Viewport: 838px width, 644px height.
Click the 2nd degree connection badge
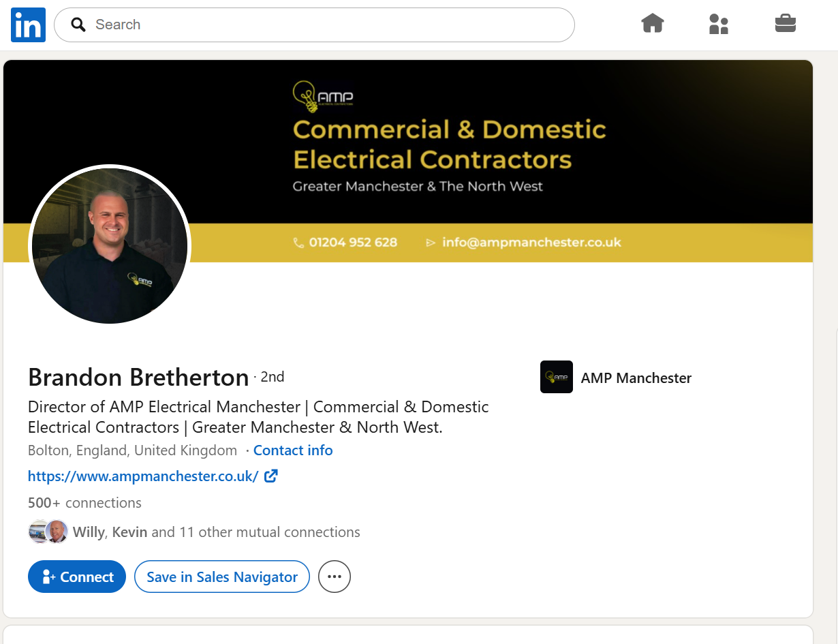pyautogui.click(x=273, y=377)
